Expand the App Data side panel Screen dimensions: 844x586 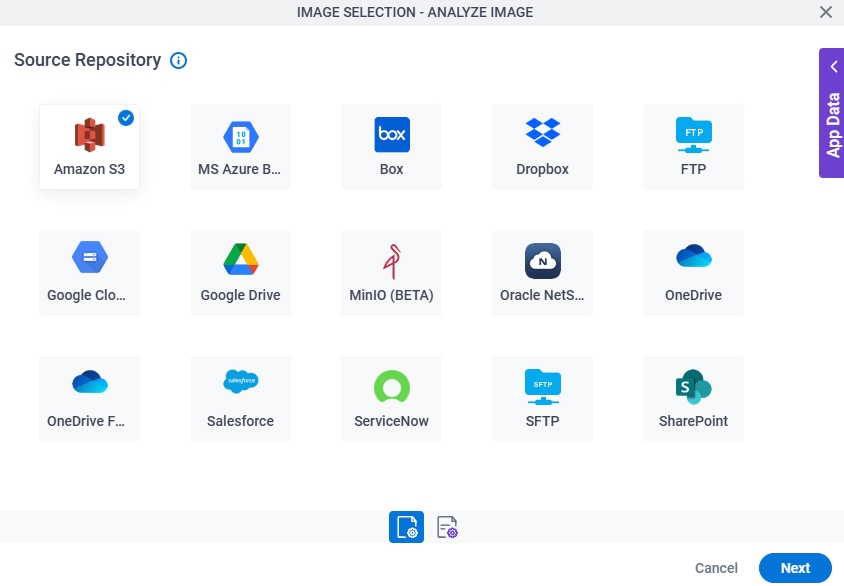tap(832, 113)
